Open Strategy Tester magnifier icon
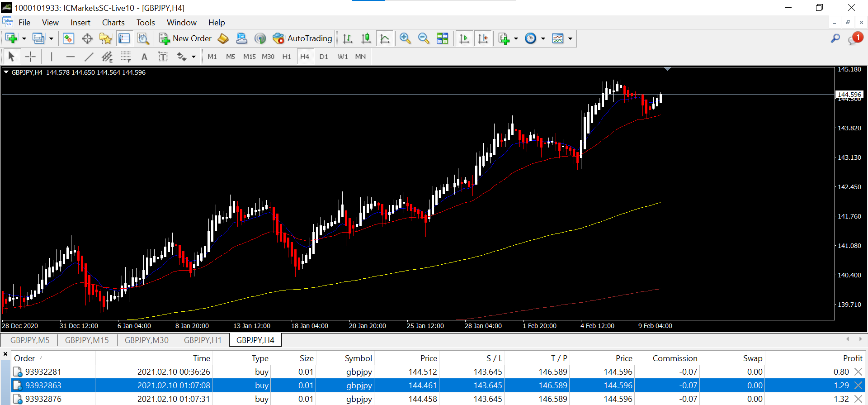Viewport: 868px width, 405px height. pos(143,38)
